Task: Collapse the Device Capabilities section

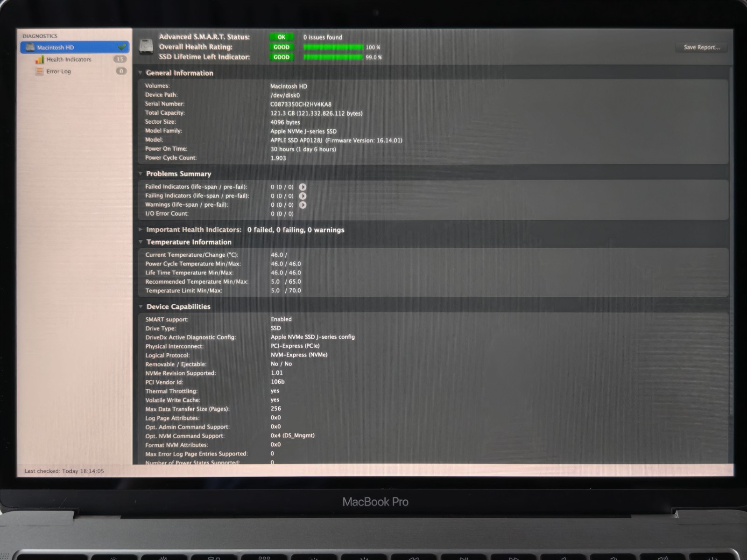Action: click(140, 307)
